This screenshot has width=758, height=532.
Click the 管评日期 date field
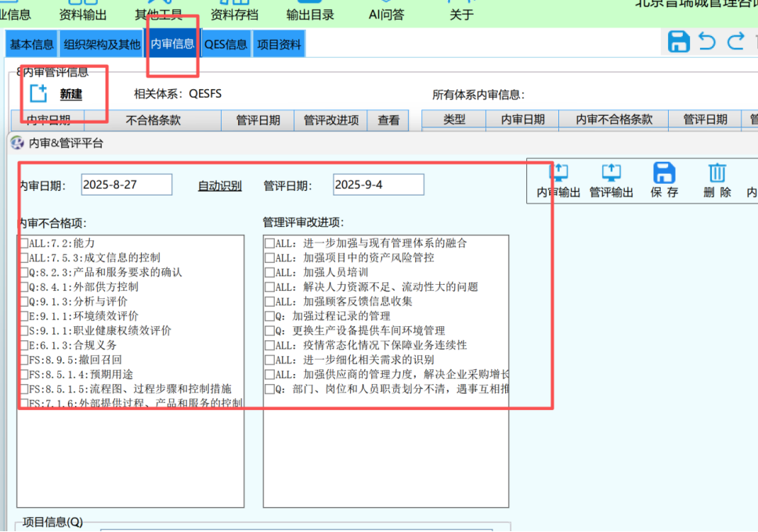(378, 185)
